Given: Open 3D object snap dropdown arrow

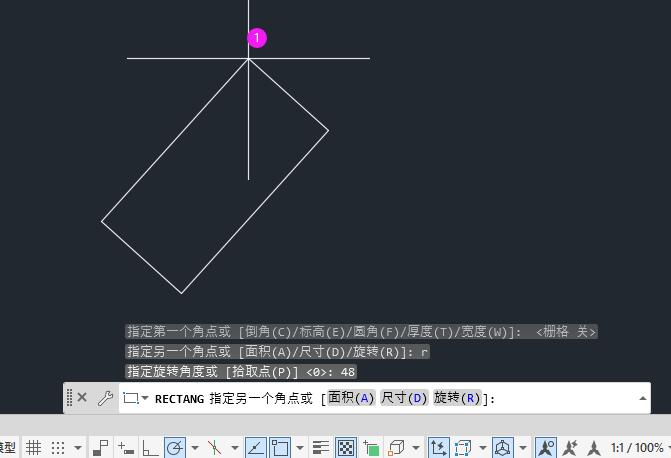Looking at the screenshot, I should coord(416,448).
